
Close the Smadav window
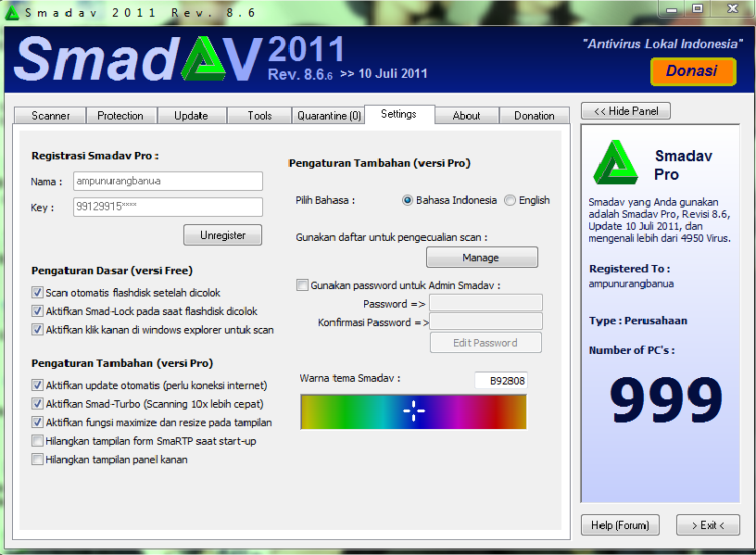tap(732, 8)
